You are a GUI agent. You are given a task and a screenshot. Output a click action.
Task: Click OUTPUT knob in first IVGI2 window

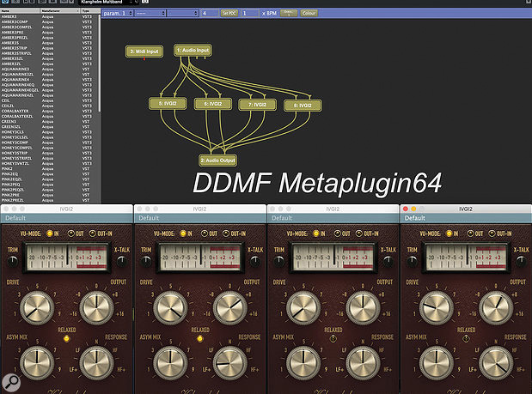[96, 307]
